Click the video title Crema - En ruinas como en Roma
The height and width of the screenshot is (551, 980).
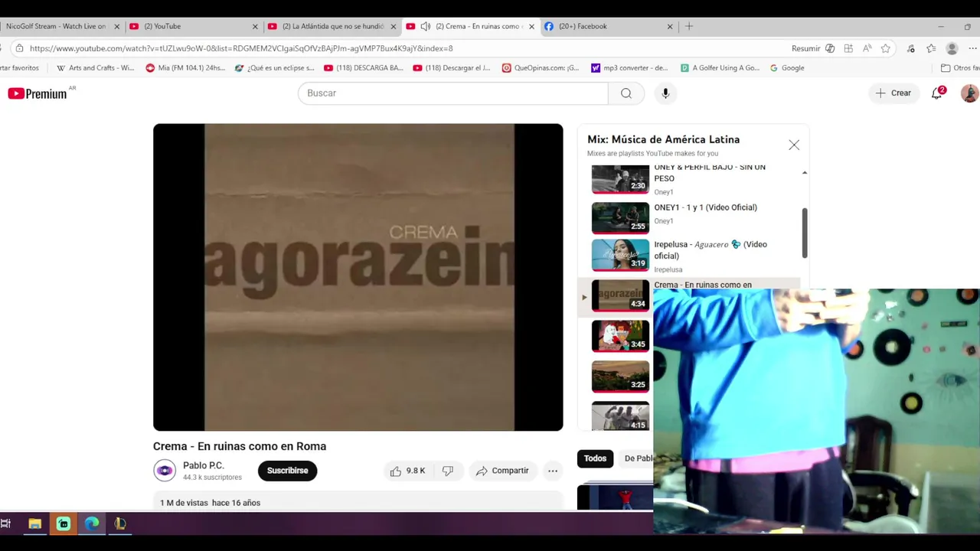tap(240, 446)
